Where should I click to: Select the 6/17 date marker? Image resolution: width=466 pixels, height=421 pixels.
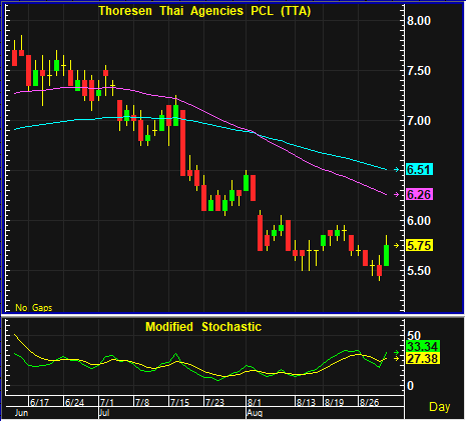(39, 402)
